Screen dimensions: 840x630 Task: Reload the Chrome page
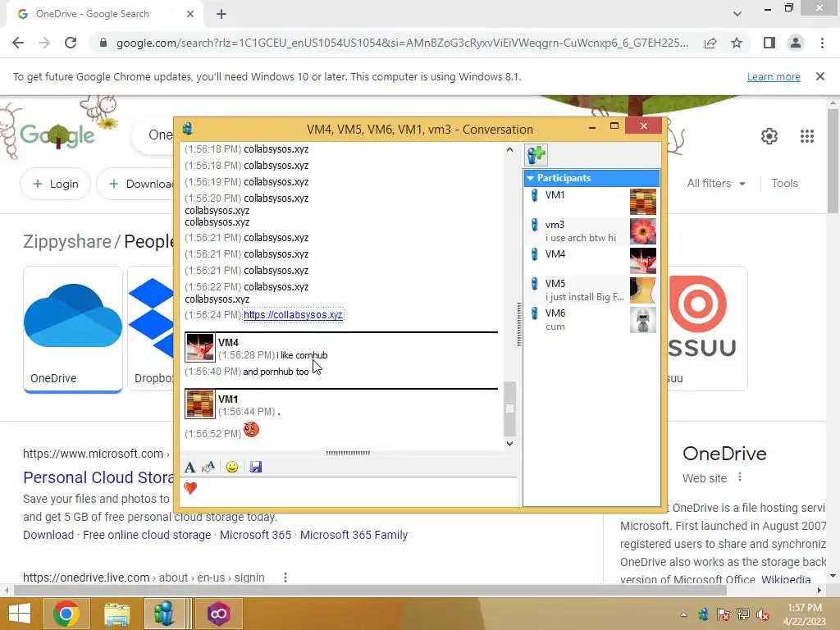pyautogui.click(x=71, y=43)
